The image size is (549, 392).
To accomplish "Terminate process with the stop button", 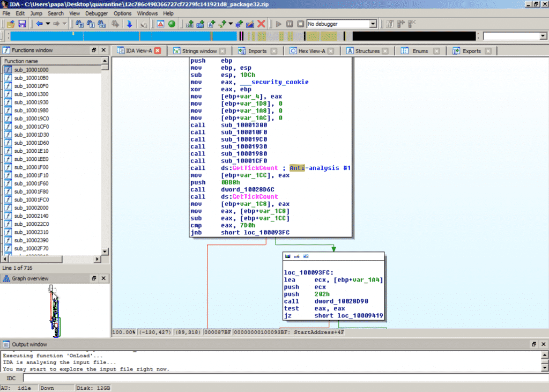I will (x=300, y=24).
